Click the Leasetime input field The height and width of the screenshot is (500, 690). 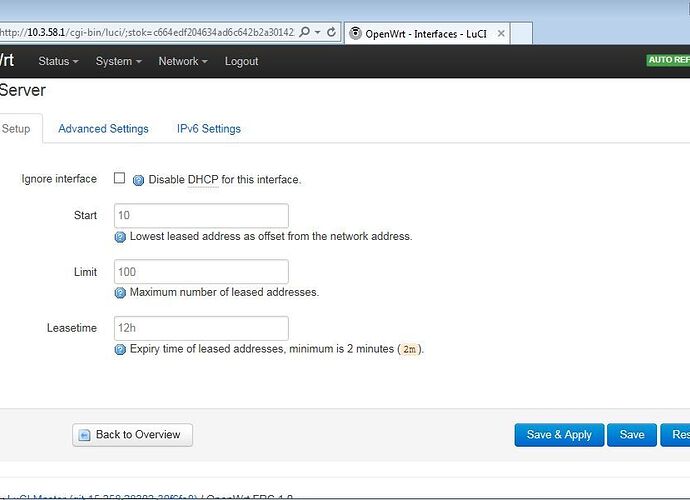(x=201, y=328)
